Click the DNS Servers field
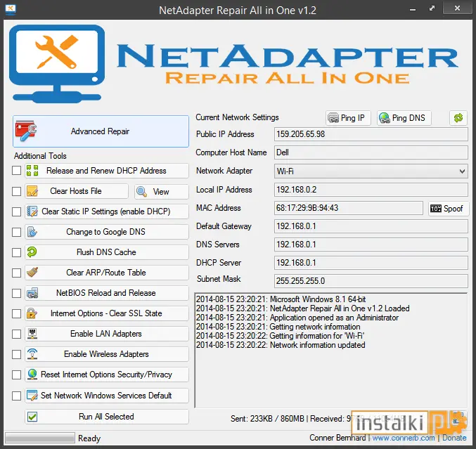This screenshot has height=449, width=476. point(371,245)
